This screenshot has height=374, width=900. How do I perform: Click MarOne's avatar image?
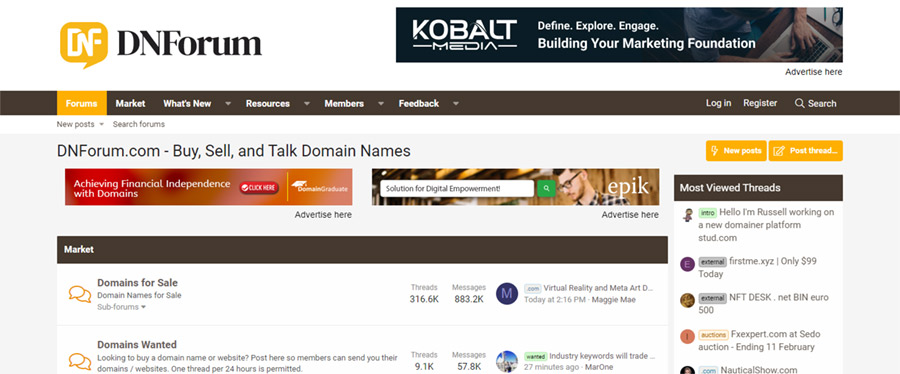click(507, 361)
